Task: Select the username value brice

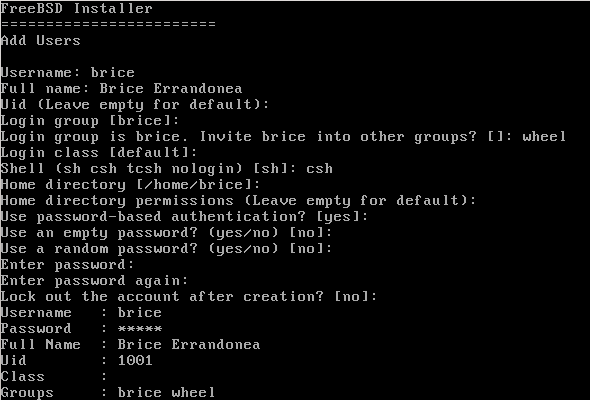Action: (113, 72)
